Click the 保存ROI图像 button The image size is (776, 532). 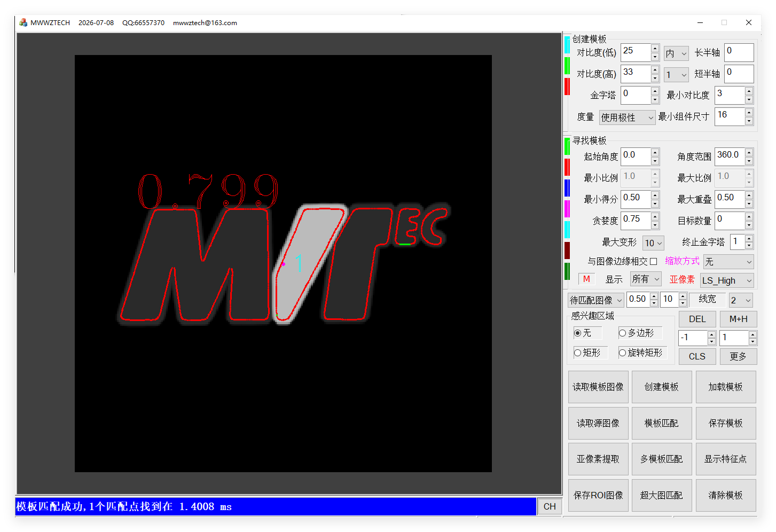598,495
